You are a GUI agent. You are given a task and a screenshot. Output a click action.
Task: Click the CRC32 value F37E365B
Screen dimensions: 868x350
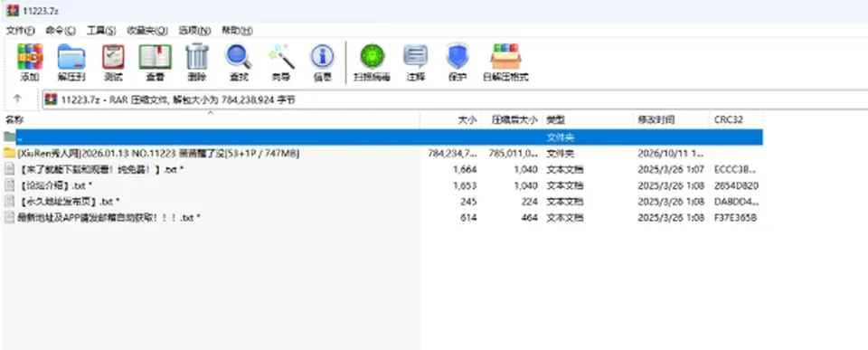[736, 218]
